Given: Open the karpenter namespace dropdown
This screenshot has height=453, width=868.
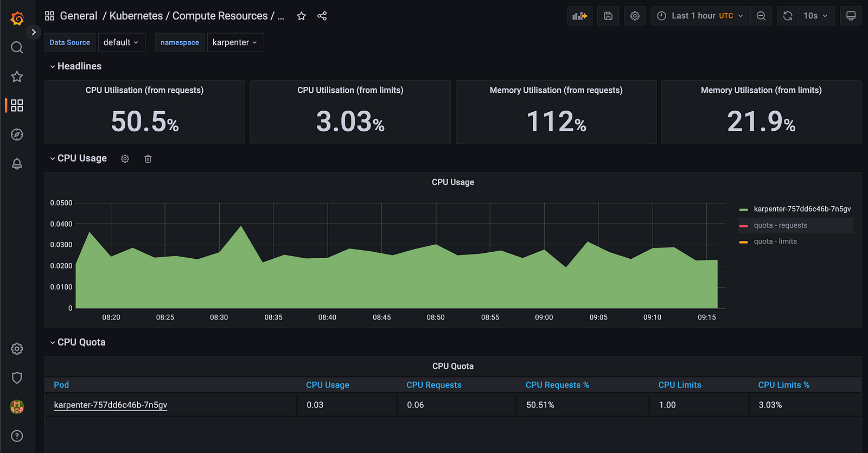Looking at the screenshot, I should pos(235,42).
